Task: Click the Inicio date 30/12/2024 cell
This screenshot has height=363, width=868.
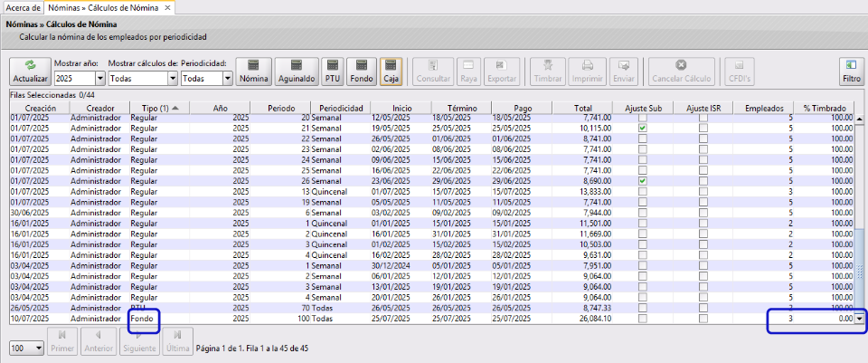Action: (401, 265)
